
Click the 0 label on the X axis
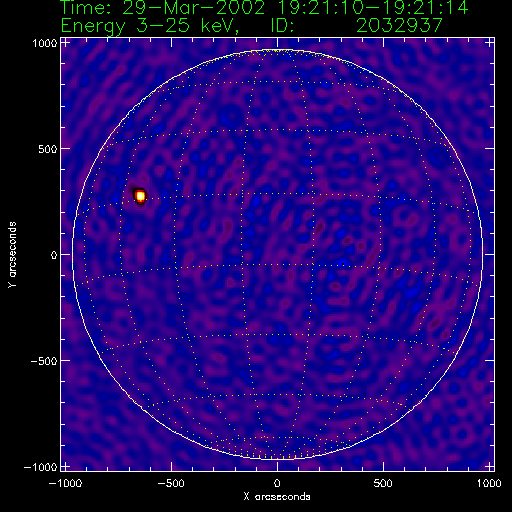click(x=277, y=483)
